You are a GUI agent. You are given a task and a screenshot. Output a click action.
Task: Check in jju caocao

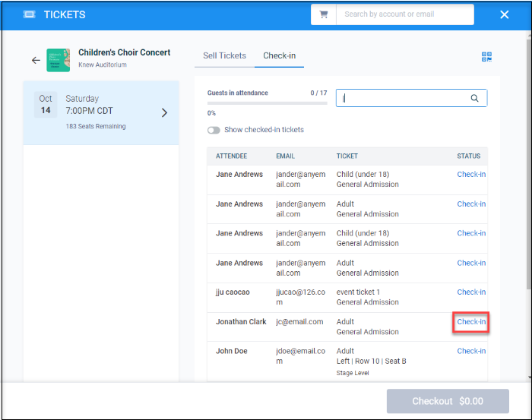tap(471, 292)
